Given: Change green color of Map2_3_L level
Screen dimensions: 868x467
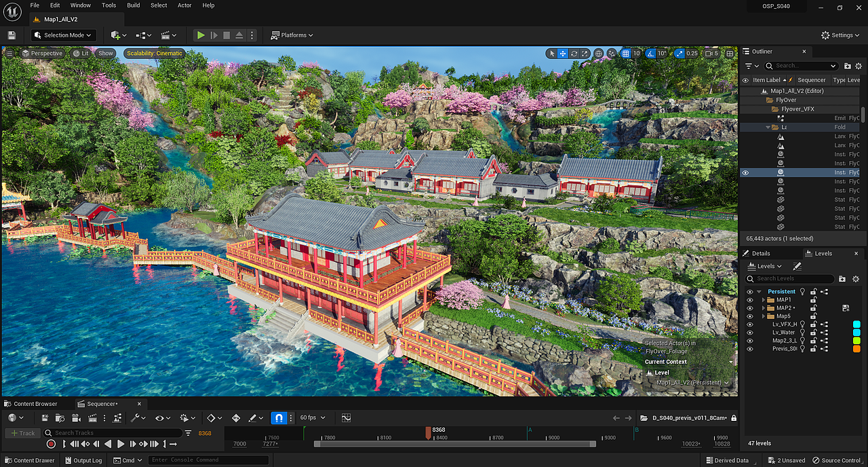Looking at the screenshot, I should (856, 341).
